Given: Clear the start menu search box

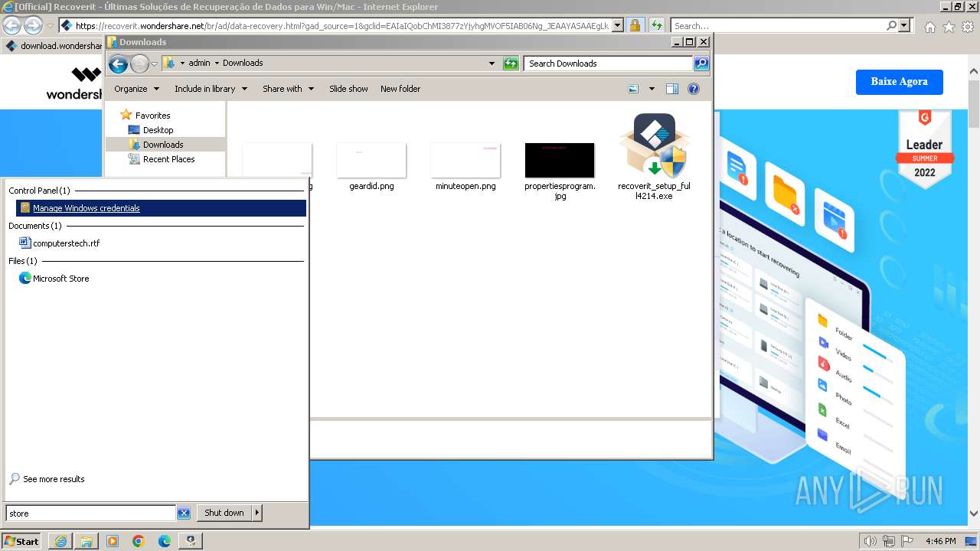Looking at the screenshot, I should (x=184, y=514).
